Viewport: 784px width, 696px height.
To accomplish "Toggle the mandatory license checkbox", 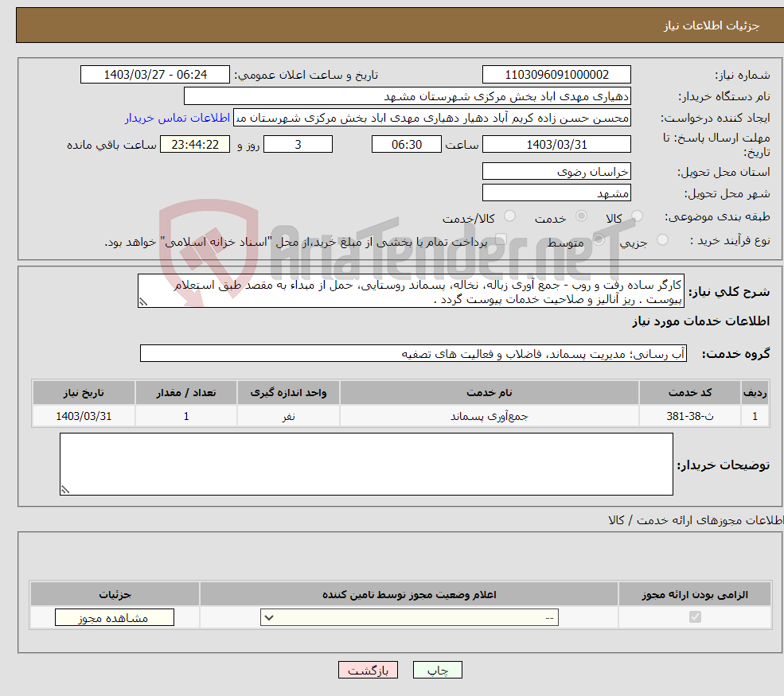I will tap(695, 617).
